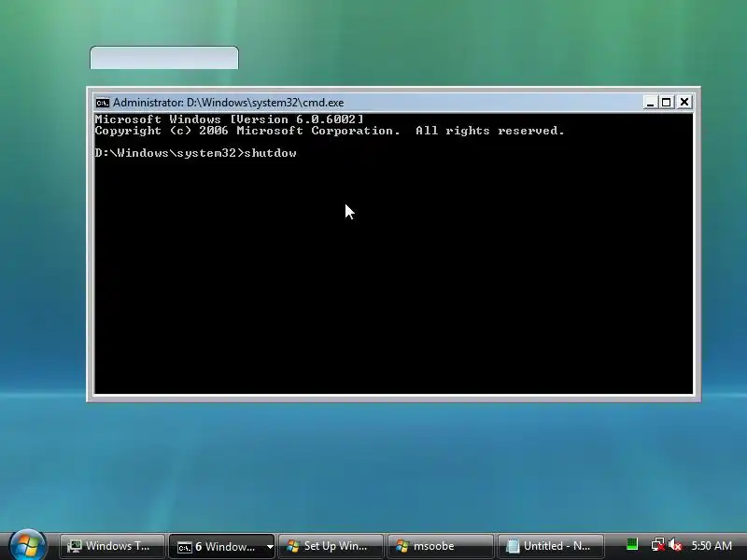The image size is (747, 560).
Task: Click the cmd title bar text
Action: click(x=228, y=103)
